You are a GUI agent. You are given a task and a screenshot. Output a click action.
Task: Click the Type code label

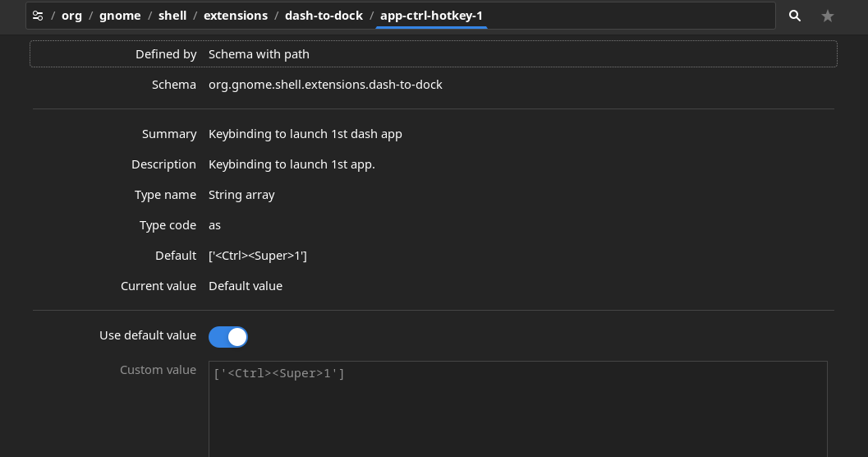point(168,225)
